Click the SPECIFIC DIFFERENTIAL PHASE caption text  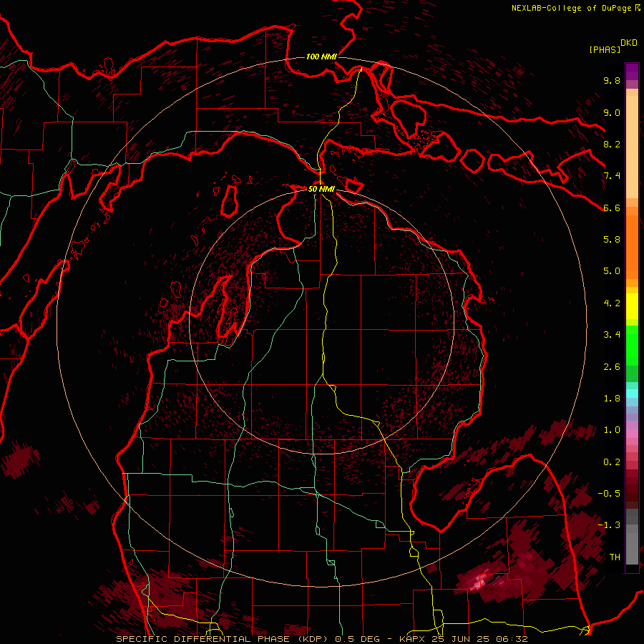click(x=203, y=639)
